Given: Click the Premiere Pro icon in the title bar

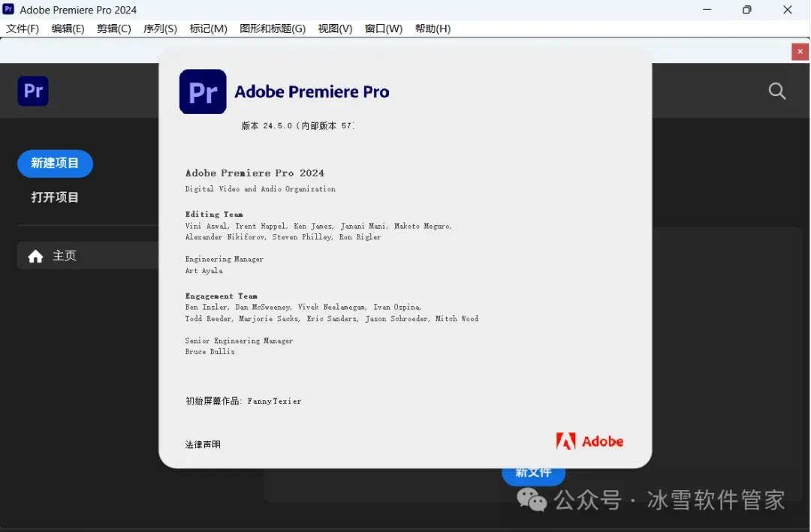Looking at the screenshot, I should pyautogui.click(x=8, y=9).
